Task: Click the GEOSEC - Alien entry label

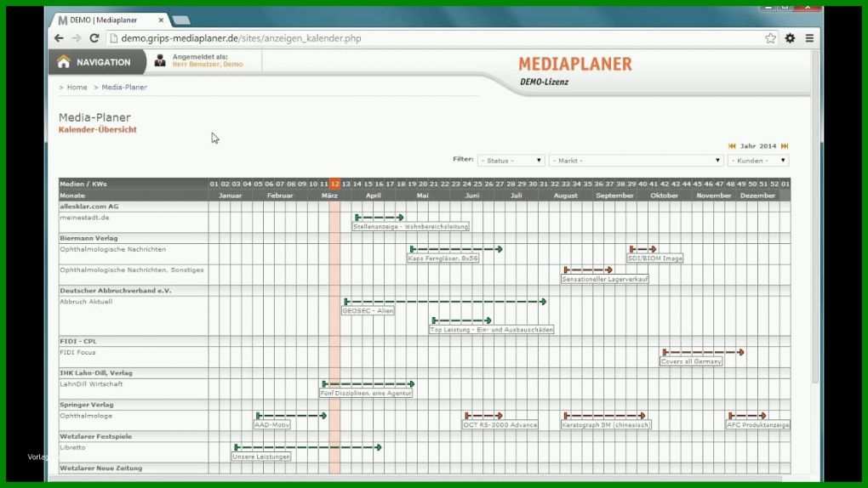Action: (368, 311)
